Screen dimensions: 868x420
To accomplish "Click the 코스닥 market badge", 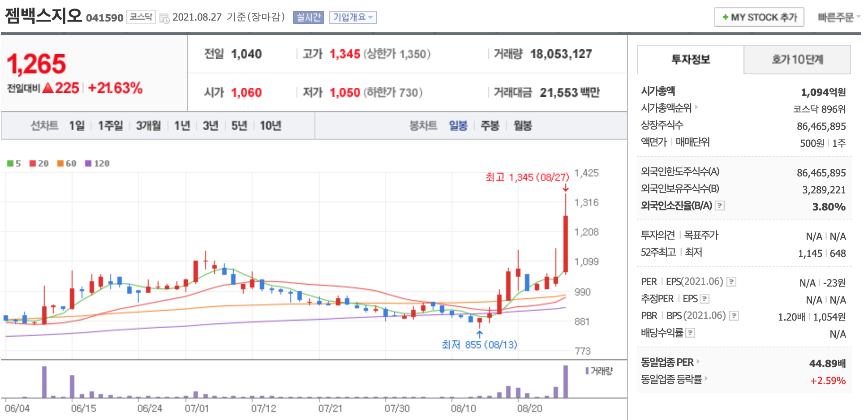I will click(x=141, y=17).
